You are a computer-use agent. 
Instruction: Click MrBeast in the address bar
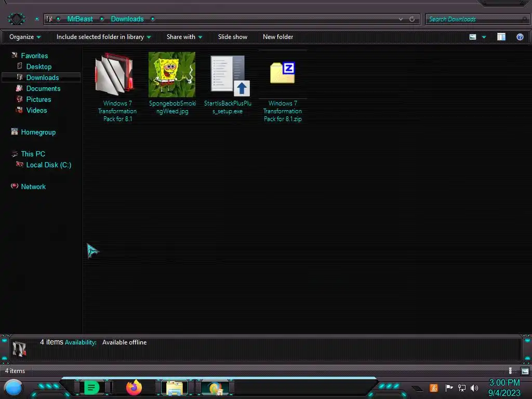point(79,19)
